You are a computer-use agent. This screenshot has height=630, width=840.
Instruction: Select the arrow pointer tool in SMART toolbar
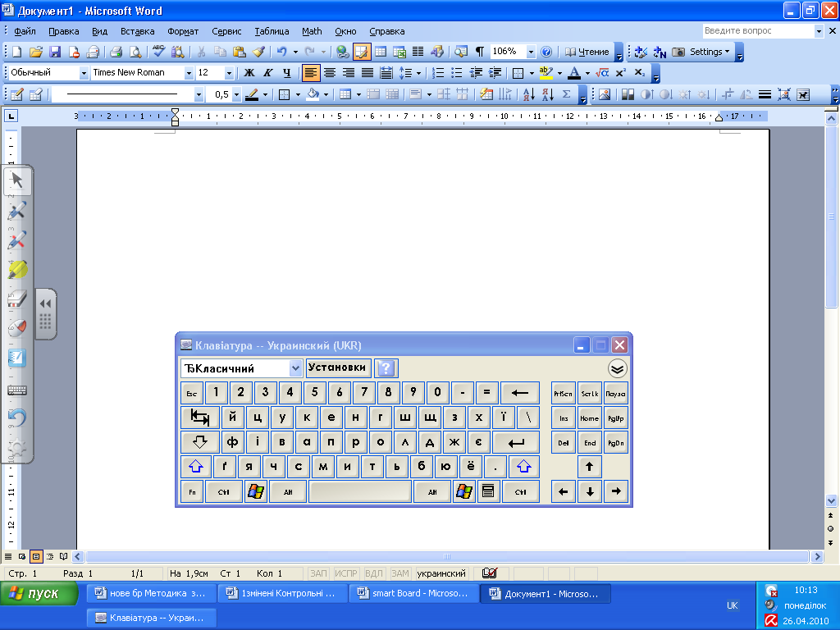tap(17, 180)
